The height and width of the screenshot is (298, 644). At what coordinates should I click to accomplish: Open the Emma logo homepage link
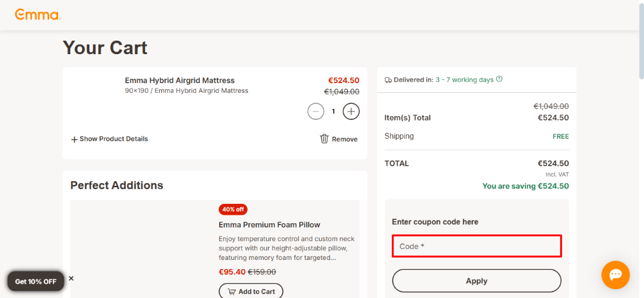click(x=38, y=15)
